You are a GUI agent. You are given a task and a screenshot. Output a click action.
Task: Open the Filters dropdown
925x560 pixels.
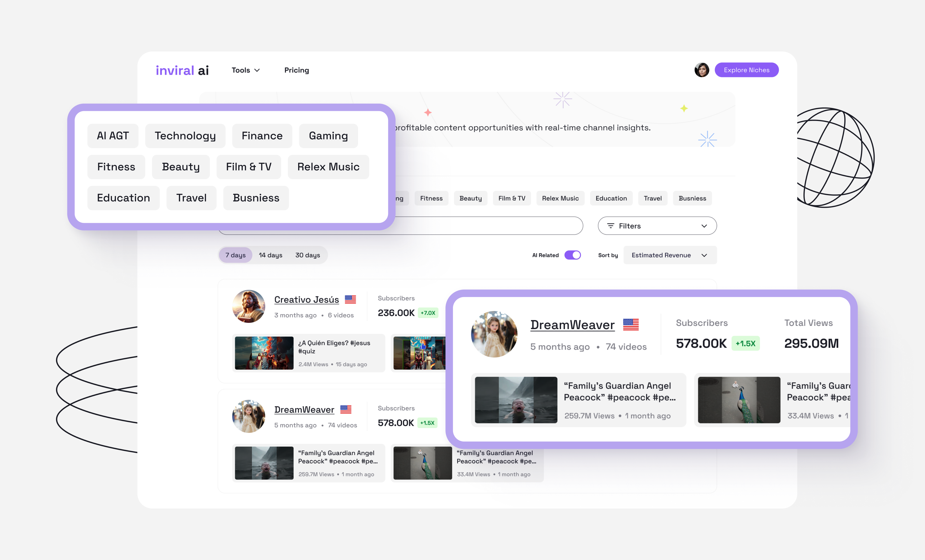(657, 226)
